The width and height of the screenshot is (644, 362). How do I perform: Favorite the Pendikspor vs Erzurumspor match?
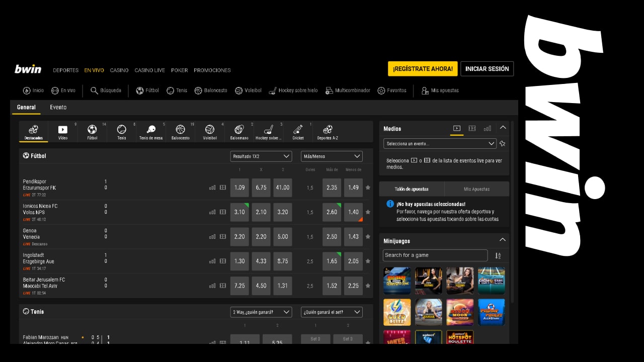pyautogui.click(x=368, y=188)
